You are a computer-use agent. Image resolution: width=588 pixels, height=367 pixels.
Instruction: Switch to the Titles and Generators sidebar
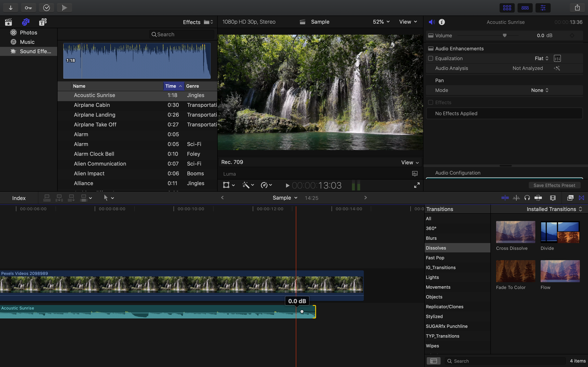(42, 22)
